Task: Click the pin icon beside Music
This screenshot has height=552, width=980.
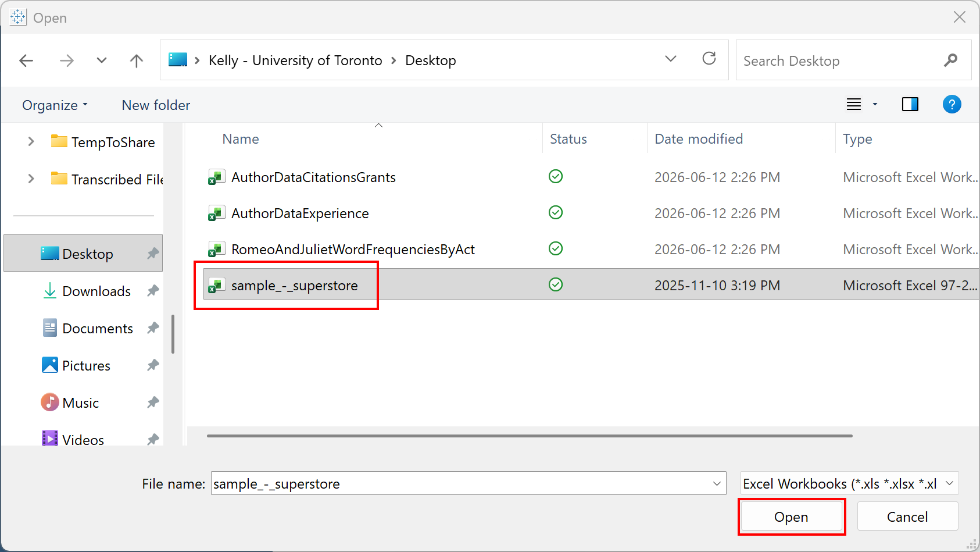Action: [x=153, y=403]
